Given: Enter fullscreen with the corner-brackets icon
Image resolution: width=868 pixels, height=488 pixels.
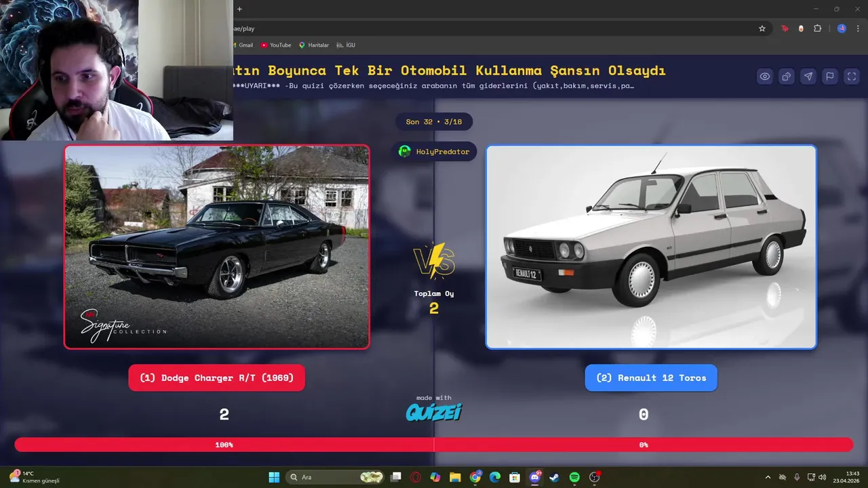Looking at the screenshot, I should coord(852,77).
